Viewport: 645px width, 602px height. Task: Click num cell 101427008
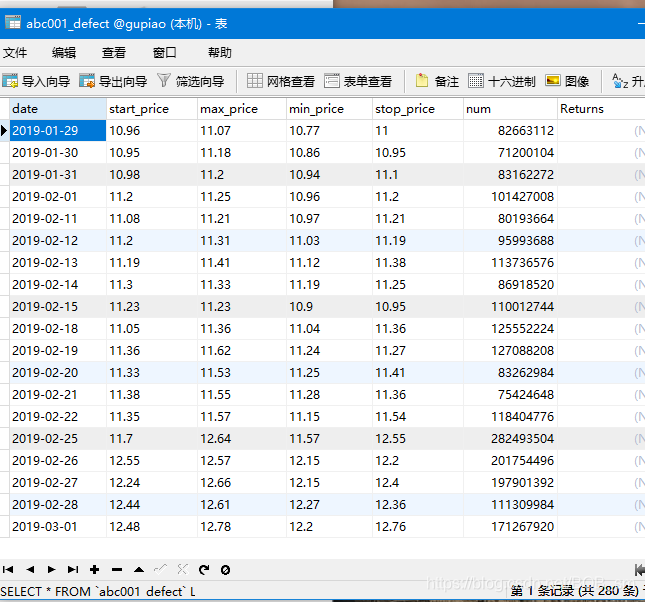click(x=510, y=196)
